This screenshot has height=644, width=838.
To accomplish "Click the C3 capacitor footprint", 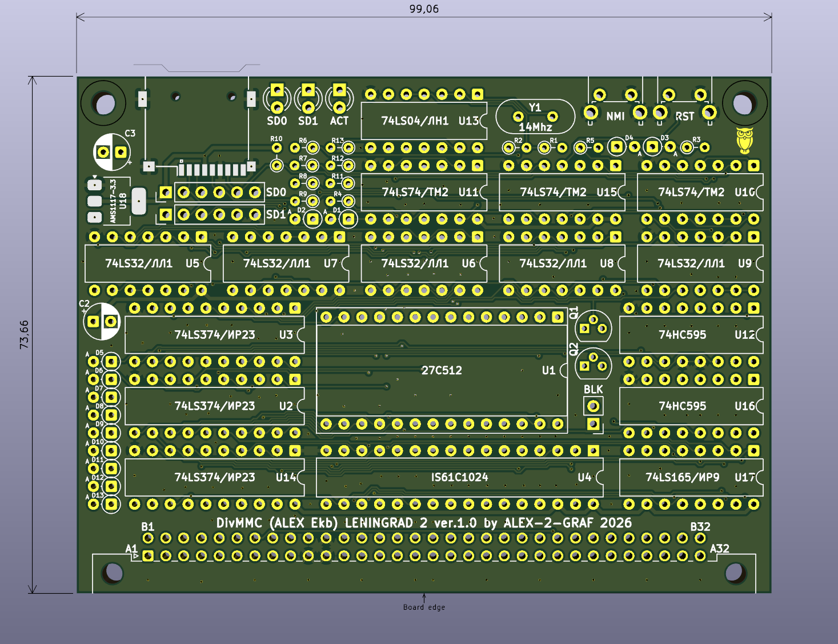I will 112,152.
